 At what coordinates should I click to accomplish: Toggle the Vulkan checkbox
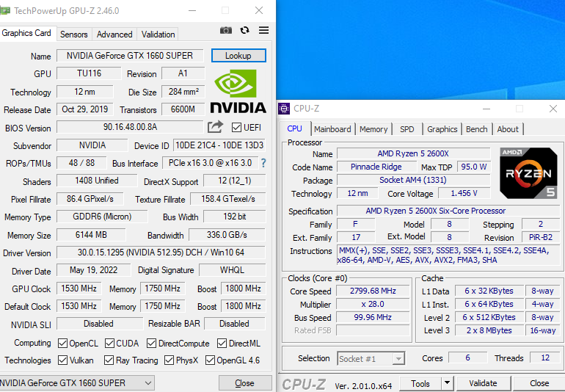[x=62, y=360]
